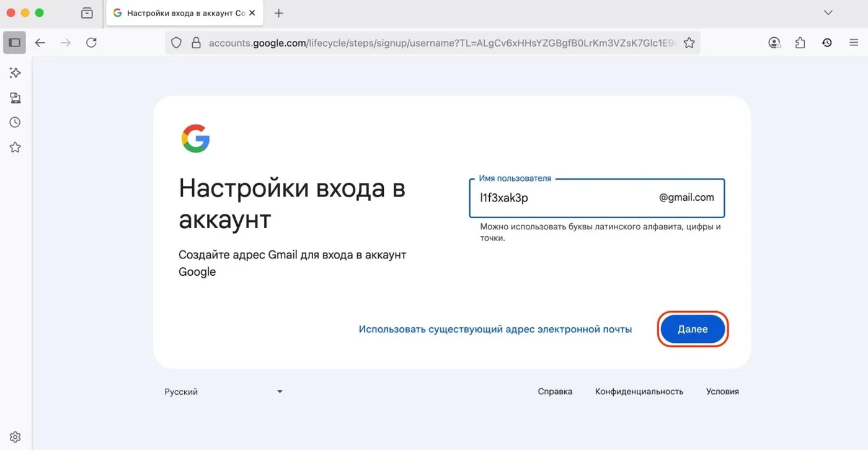The width and height of the screenshot is (868, 450).
Task: Show tracking protection shield info
Action: (177, 43)
